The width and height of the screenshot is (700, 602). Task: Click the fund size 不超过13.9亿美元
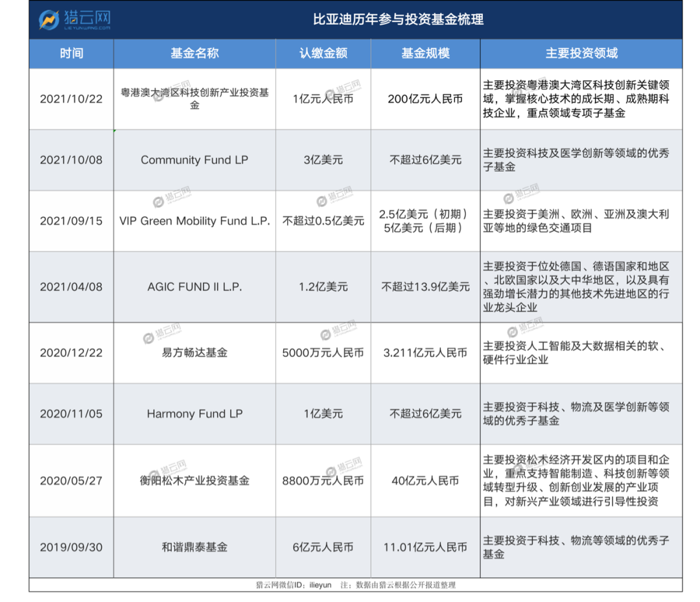click(425, 287)
